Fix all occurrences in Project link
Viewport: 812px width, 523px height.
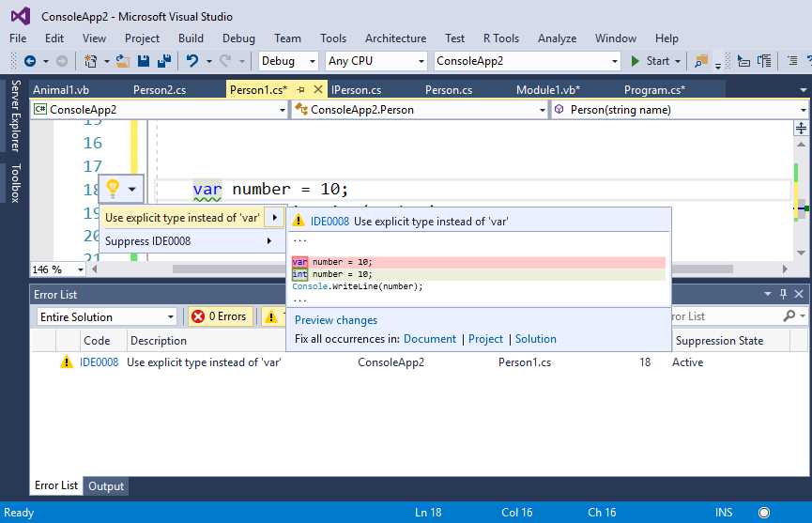485,339
